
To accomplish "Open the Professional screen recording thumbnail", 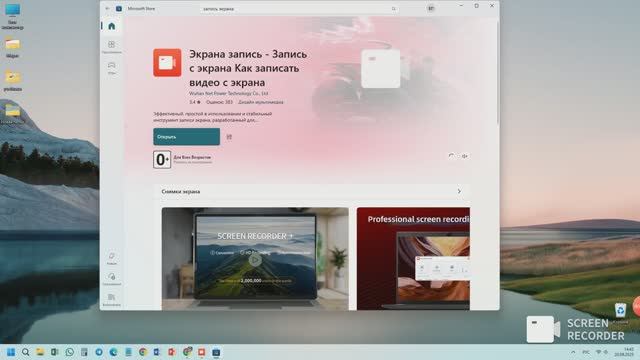I will pyautogui.click(x=413, y=258).
